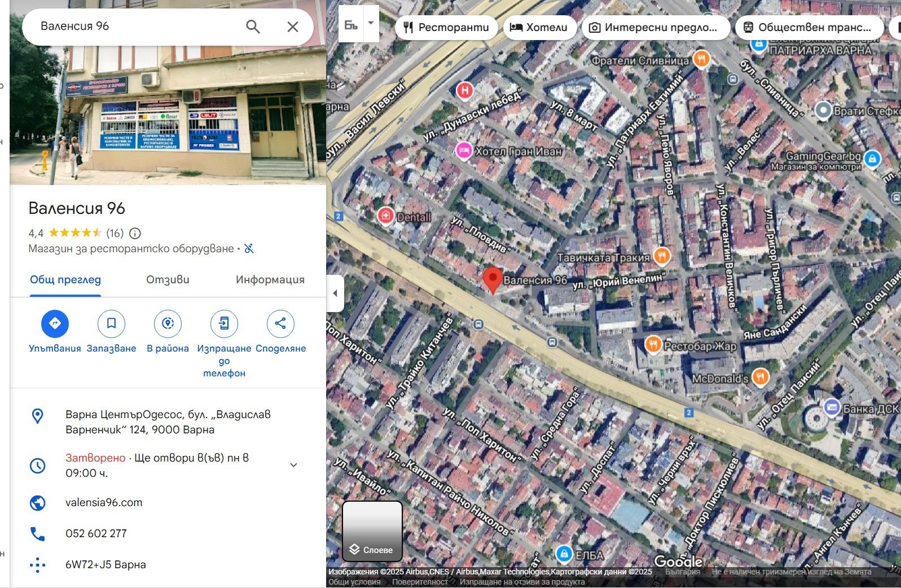Filter map by Ресторанти chip
Screen dimensions: 901x588
point(446,27)
